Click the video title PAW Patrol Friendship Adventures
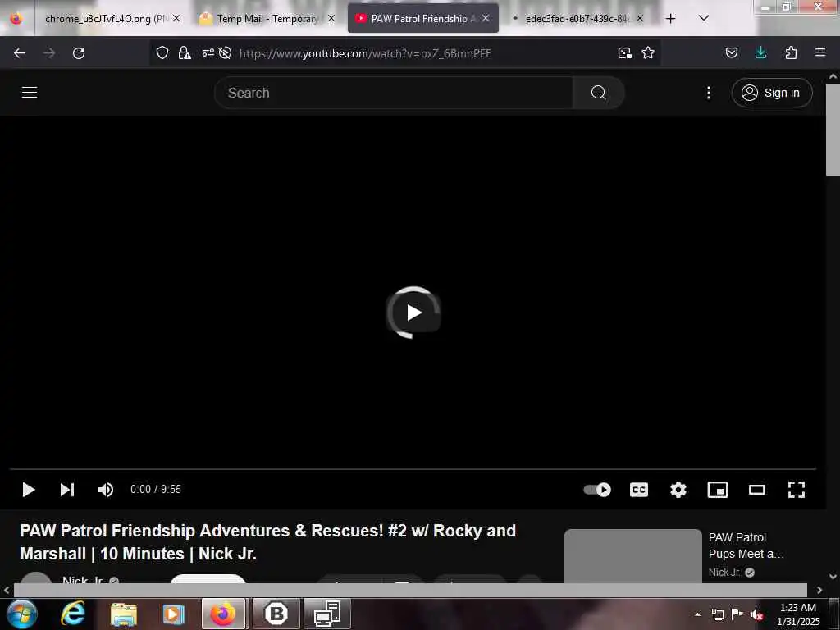This screenshot has height=630, width=840. click(268, 542)
